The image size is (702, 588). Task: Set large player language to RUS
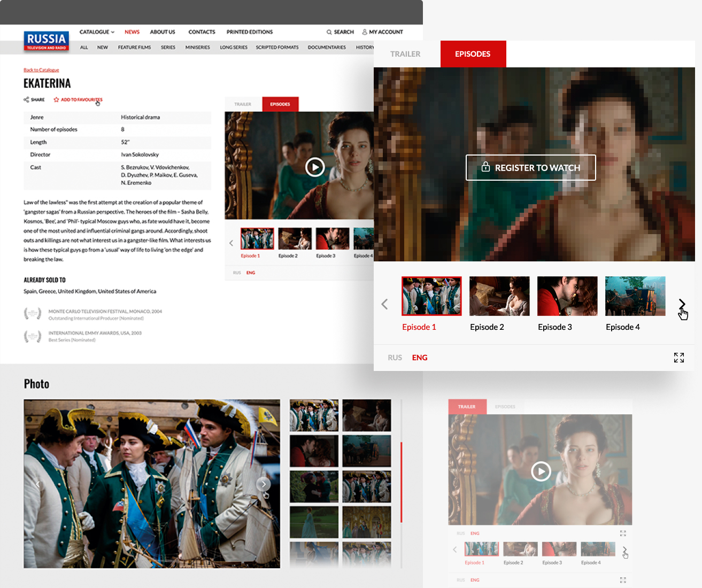coord(395,358)
